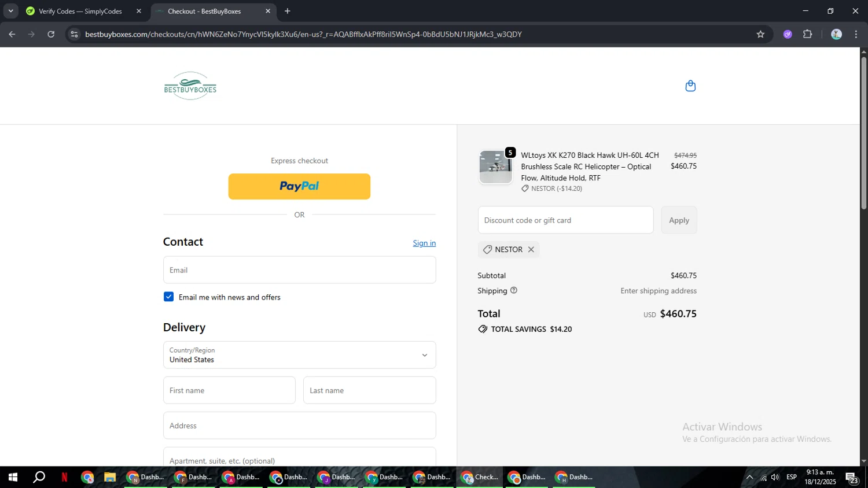Open the volume speaker tray icon
868x488 pixels.
pyautogui.click(x=775, y=477)
